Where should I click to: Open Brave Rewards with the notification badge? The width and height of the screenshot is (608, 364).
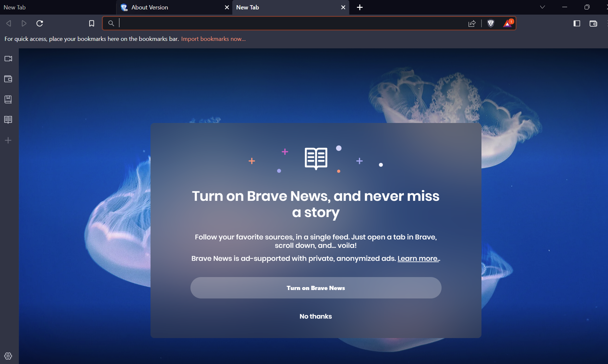[x=507, y=23]
